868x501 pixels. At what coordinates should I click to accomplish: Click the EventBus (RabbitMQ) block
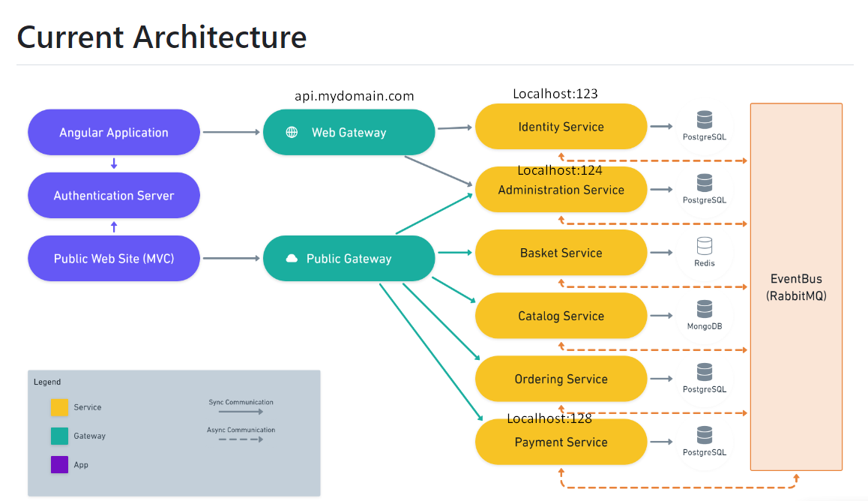pos(796,288)
